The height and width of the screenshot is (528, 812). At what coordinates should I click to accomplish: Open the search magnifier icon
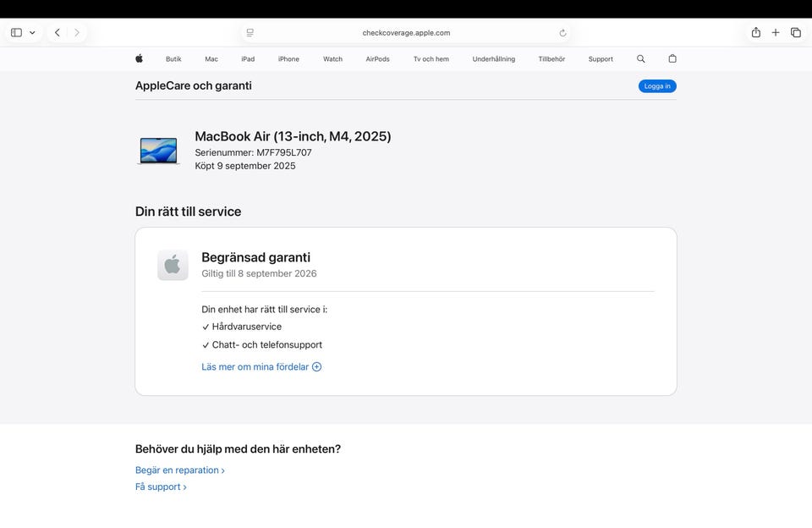tap(640, 59)
